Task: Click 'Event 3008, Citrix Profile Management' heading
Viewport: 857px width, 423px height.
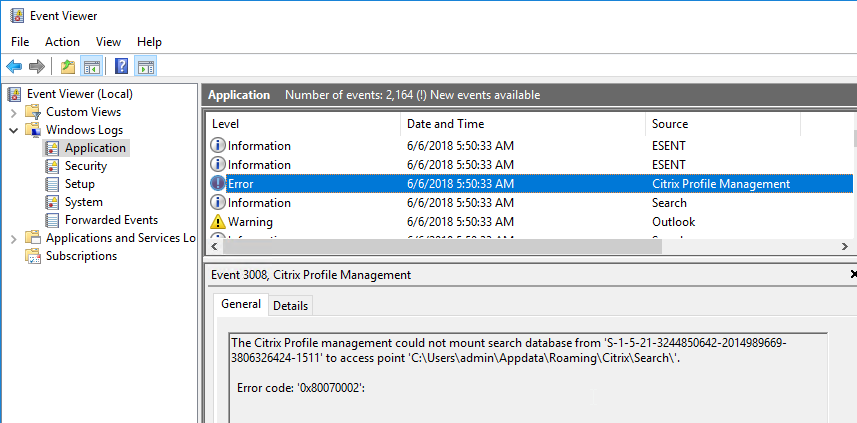Action: pyautogui.click(x=310, y=275)
